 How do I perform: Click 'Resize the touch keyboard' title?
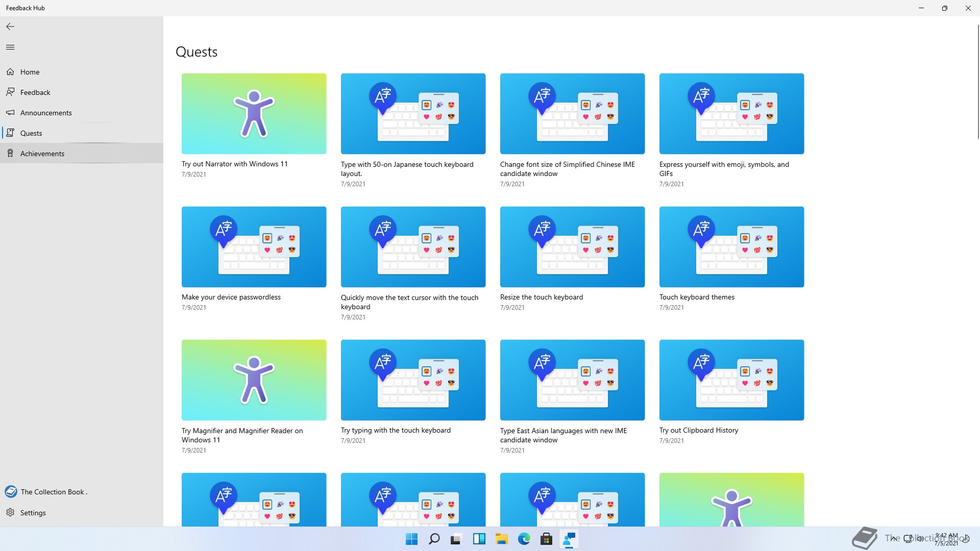(542, 297)
